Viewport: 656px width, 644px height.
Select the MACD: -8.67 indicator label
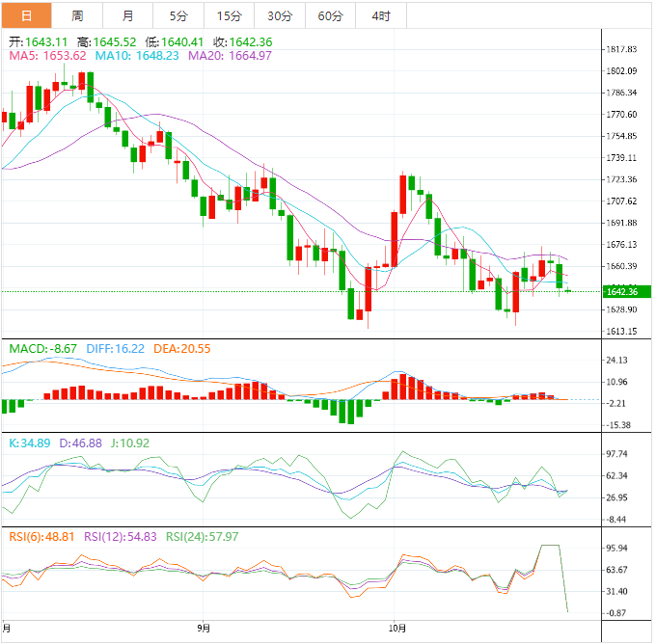42,347
